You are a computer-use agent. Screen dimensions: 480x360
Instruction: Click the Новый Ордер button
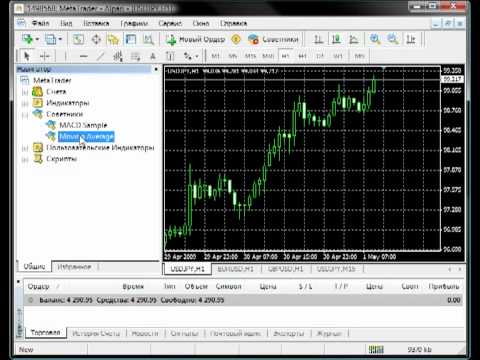(x=196, y=39)
